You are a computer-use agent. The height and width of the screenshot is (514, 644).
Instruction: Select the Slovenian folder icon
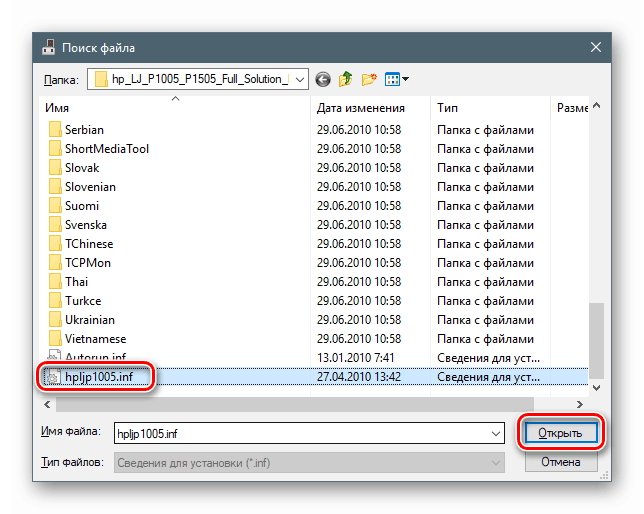(55, 186)
